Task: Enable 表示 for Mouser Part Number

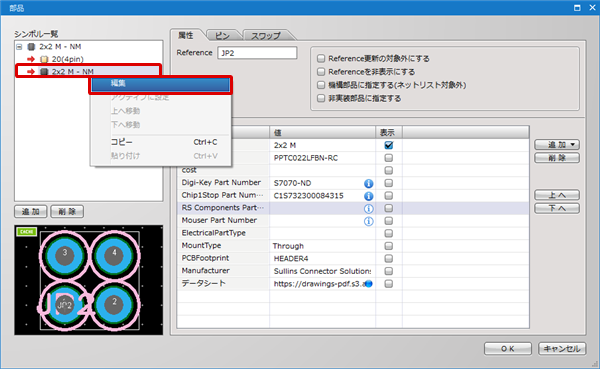Action: pyautogui.click(x=388, y=221)
